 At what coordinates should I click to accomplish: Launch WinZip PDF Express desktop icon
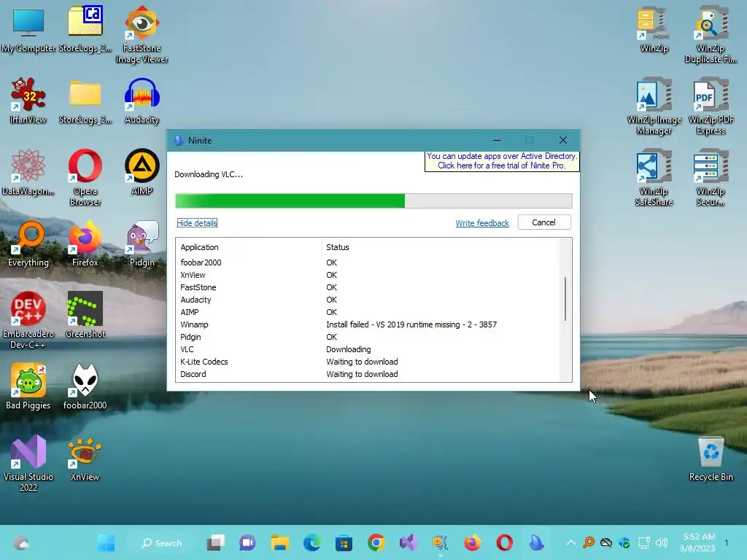point(711,106)
